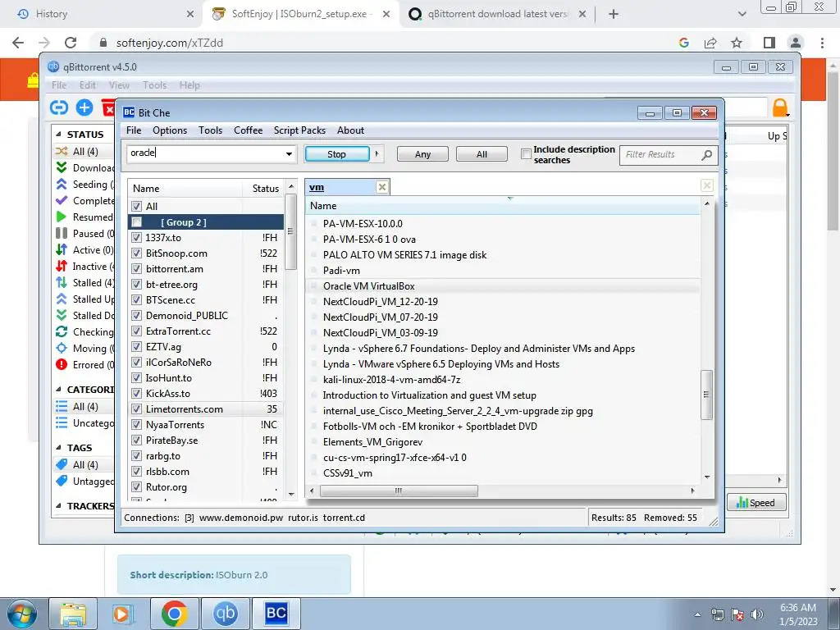
Task: Click the Checking refresh filter icon
Action: click(62, 331)
